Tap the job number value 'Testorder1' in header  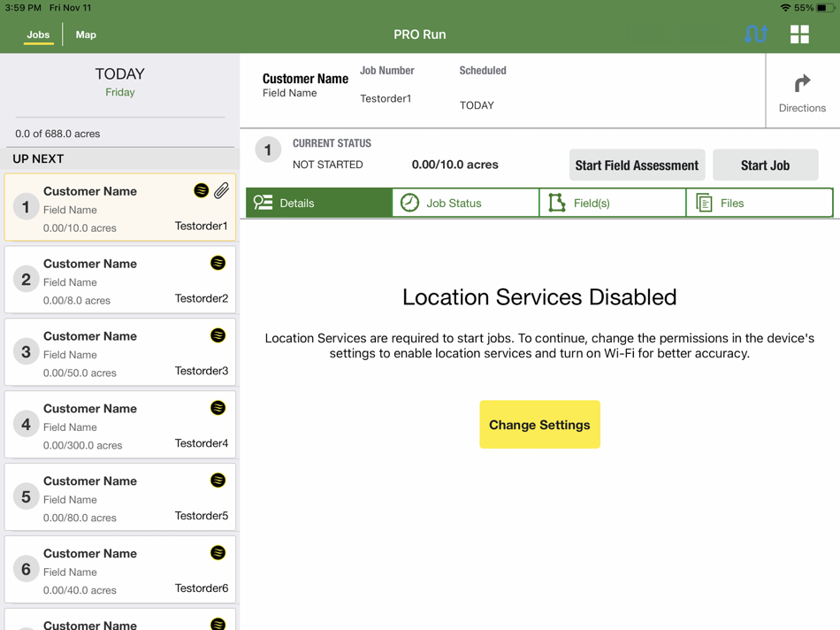[386, 98]
